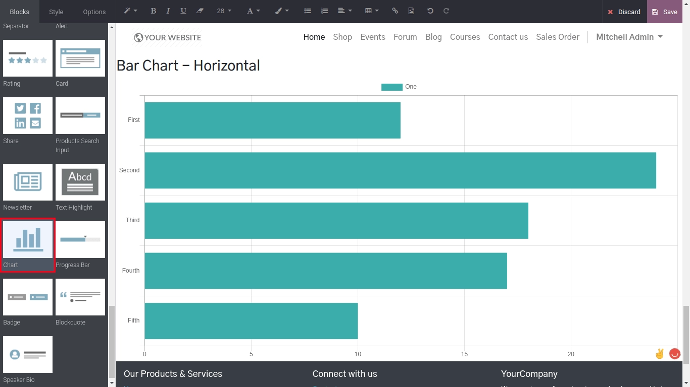Image resolution: width=690 pixels, height=387 pixels.
Task: Click the Your Website logo
Action: 167,37
